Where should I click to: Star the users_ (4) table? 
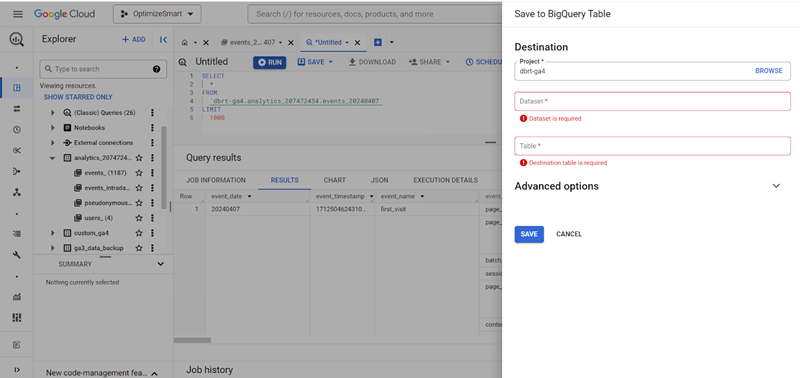point(138,218)
